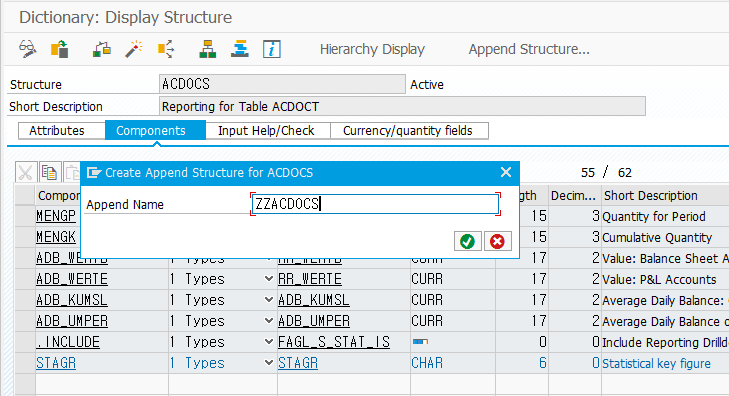Switch Active/Inactive version using toolbar icon
The image size is (729, 396).
point(60,49)
